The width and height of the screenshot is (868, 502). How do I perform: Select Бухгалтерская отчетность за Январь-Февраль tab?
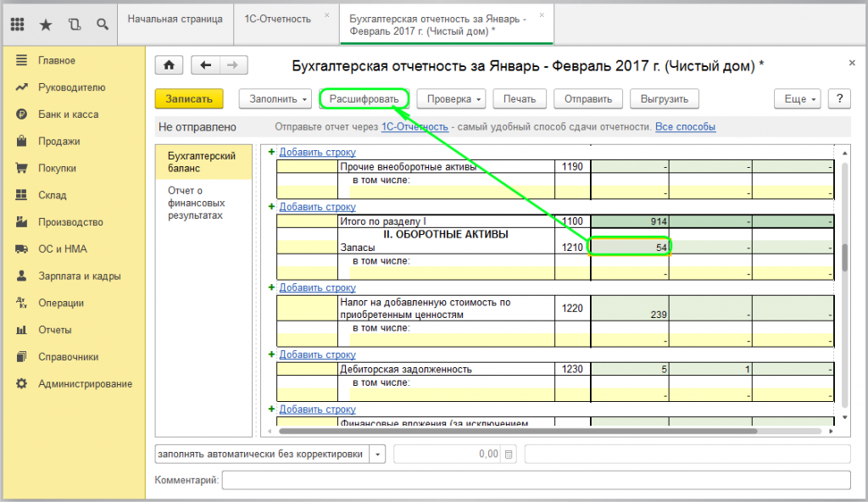[x=438, y=25]
